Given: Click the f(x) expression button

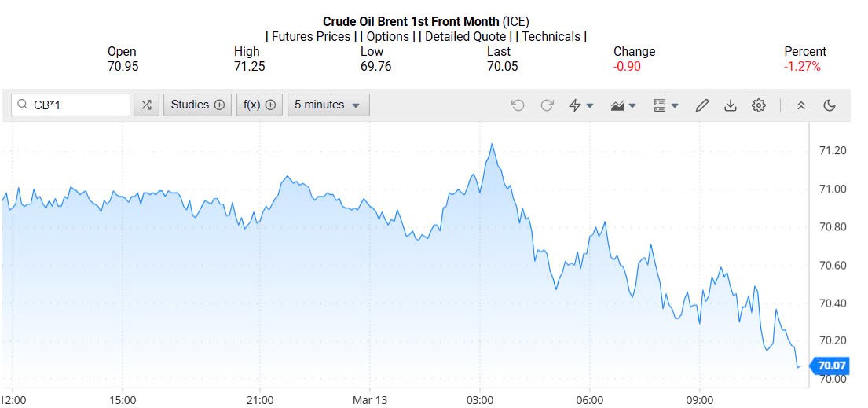Looking at the screenshot, I should coord(259,105).
